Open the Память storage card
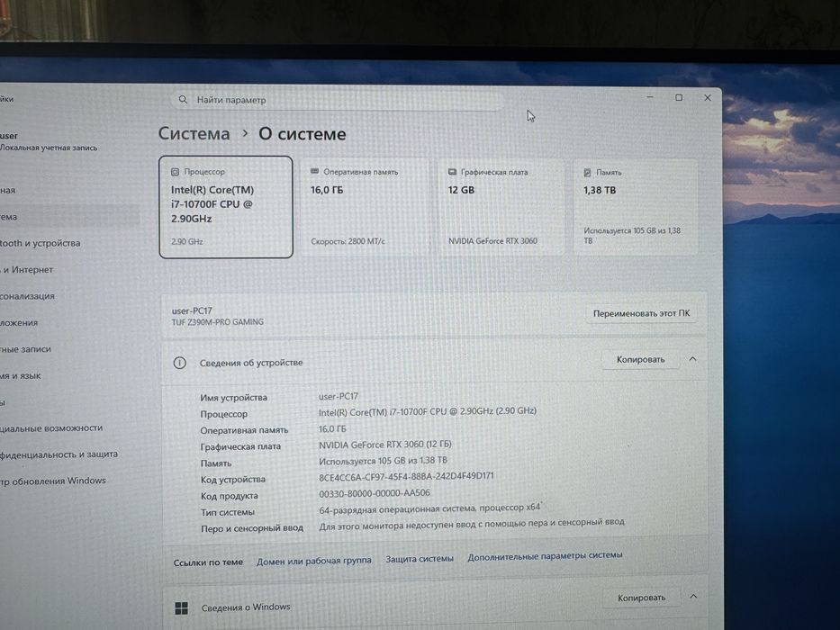The image size is (840, 630). click(x=636, y=207)
